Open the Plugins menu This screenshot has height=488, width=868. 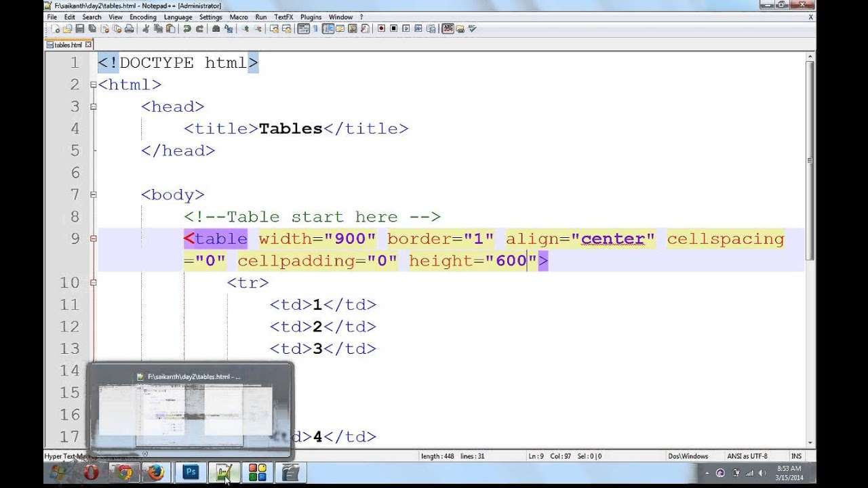pos(311,17)
